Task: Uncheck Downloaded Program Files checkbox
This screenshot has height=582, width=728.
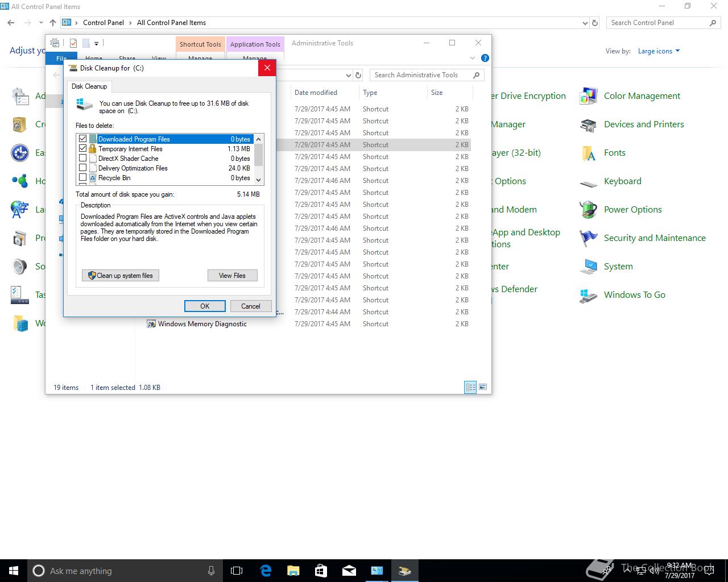Action: point(83,139)
